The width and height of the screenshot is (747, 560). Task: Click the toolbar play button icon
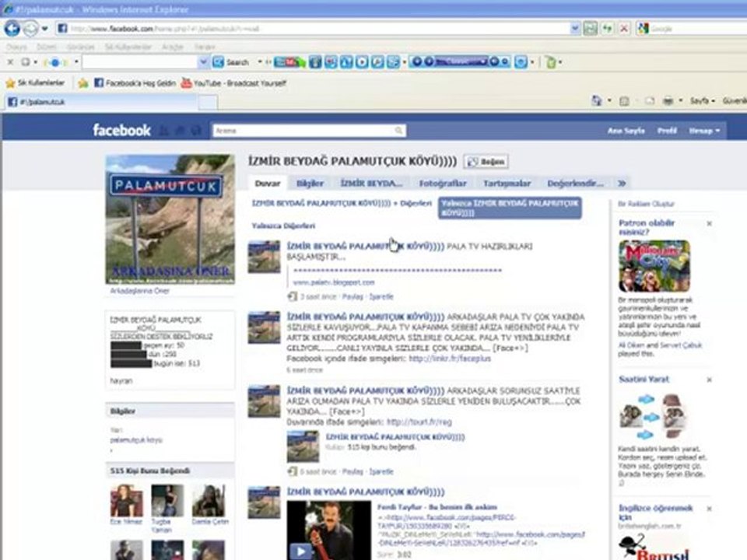point(362,62)
